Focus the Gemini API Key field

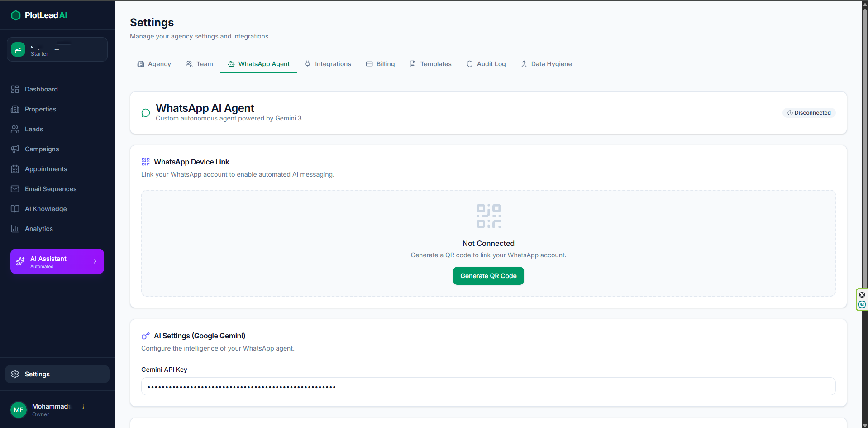(x=488, y=386)
